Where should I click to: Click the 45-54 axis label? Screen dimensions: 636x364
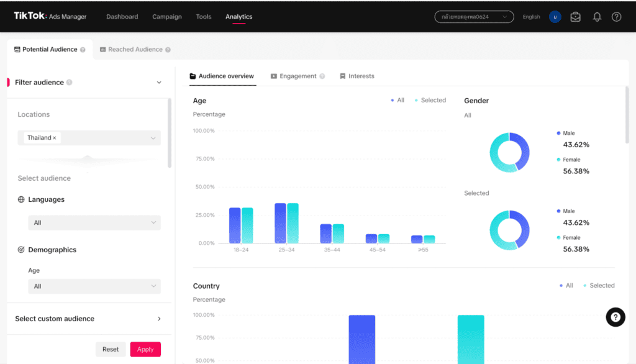click(377, 250)
